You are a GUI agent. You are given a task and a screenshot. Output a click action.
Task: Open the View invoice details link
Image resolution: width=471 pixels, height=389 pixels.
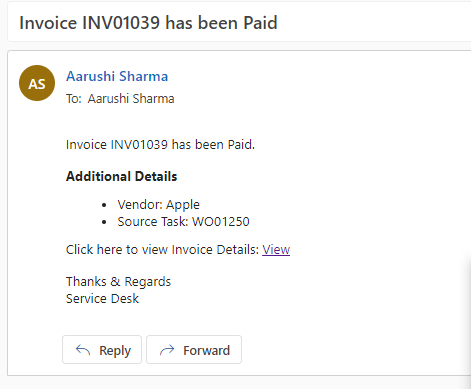pos(276,249)
